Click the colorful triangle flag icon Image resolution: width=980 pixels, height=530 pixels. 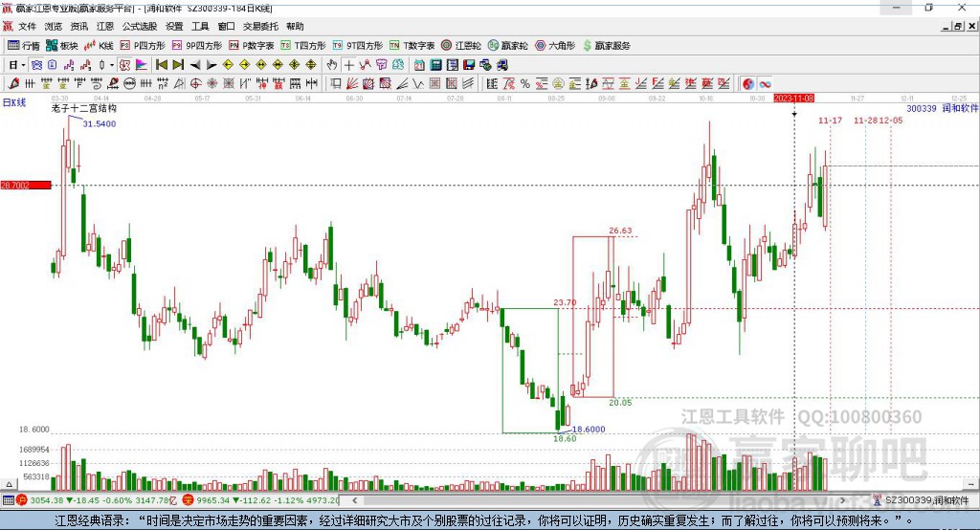click(x=142, y=65)
